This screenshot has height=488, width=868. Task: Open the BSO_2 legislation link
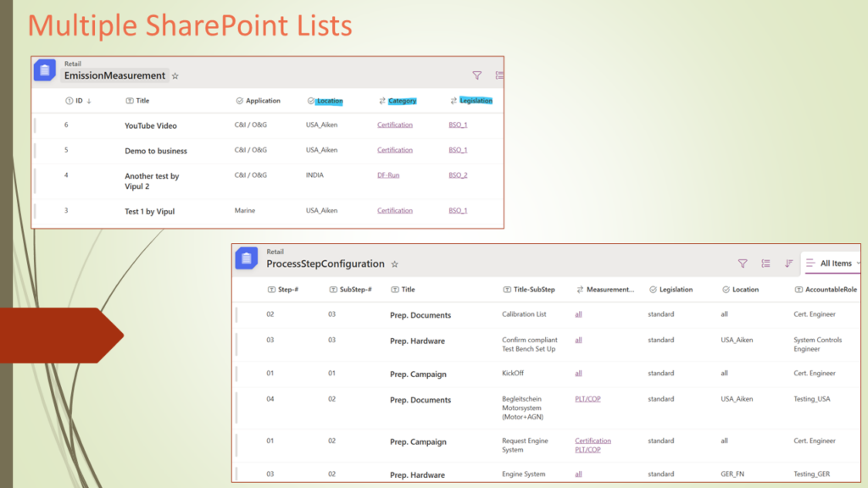tap(458, 175)
